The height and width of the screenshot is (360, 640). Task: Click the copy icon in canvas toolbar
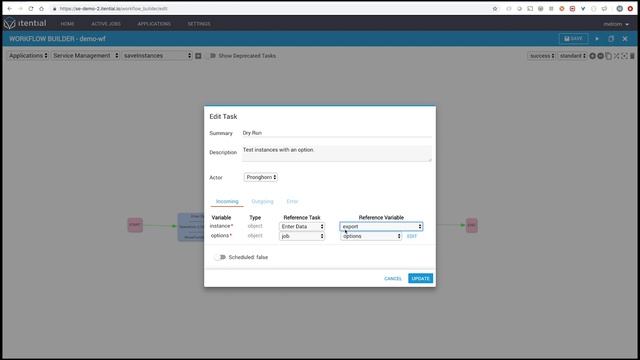609,56
